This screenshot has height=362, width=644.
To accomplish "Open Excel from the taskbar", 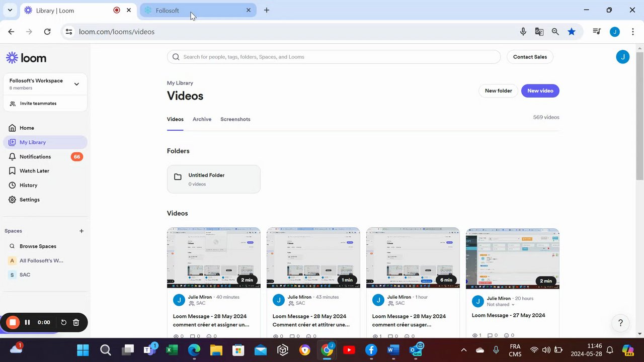I will (172, 350).
